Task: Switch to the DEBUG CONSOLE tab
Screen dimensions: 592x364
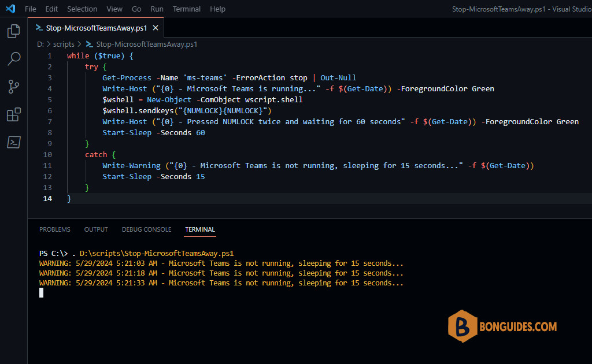Action: [146, 229]
